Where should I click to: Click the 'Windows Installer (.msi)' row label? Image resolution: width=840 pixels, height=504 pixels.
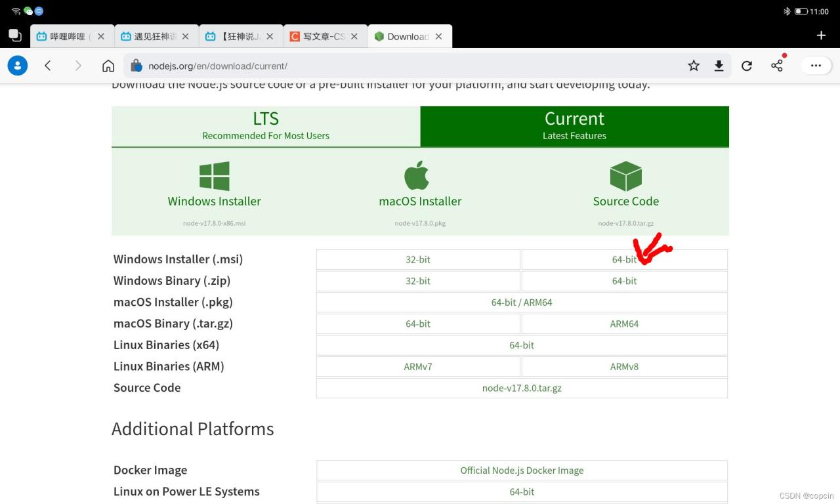point(178,259)
